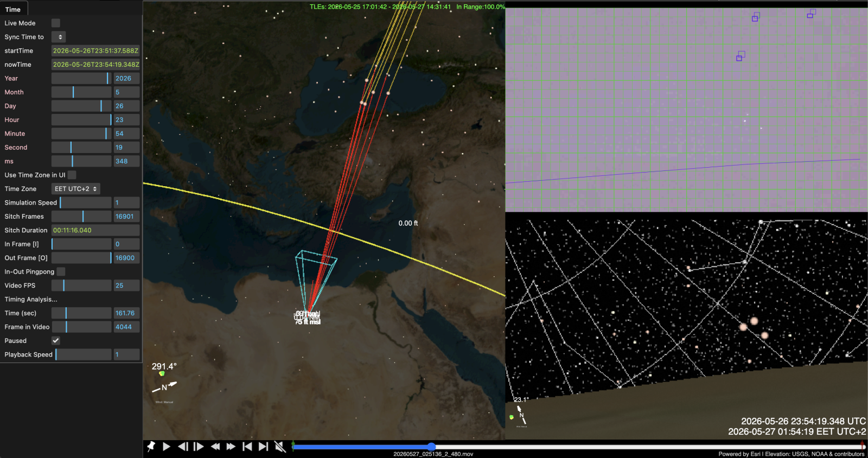Click the Hour value field showing 23
868x458 pixels.
[126, 120]
